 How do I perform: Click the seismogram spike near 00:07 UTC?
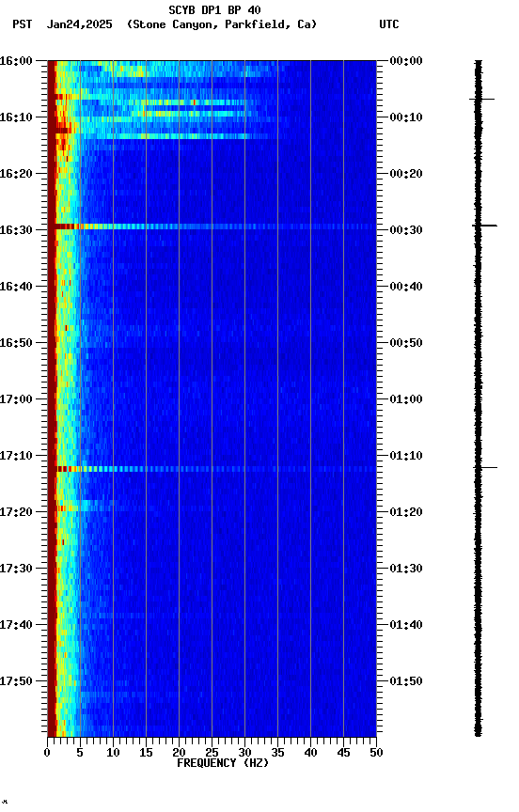pyautogui.click(x=482, y=99)
